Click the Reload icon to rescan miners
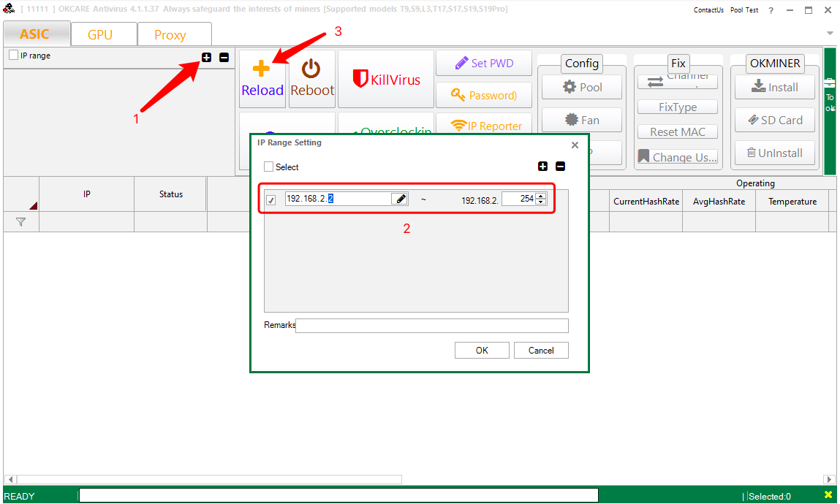840x504 pixels. pyautogui.click(x=262, y=69)
